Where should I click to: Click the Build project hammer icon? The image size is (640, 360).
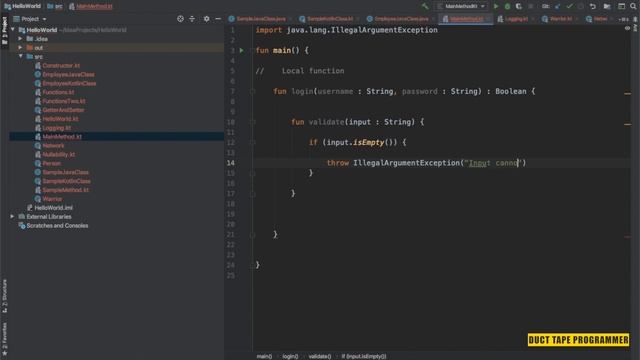(425, 6)
